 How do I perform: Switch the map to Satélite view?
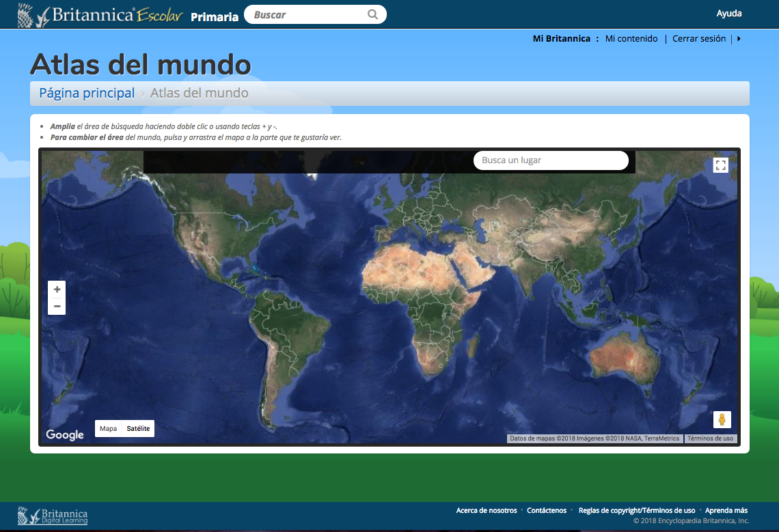click(x=138, y=429)
